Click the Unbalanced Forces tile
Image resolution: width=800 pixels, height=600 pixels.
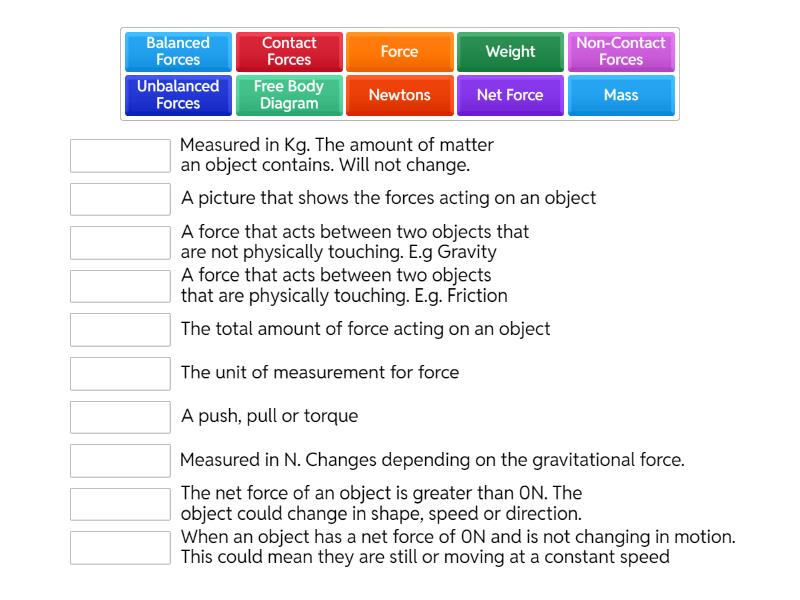[x=178, y=96]
